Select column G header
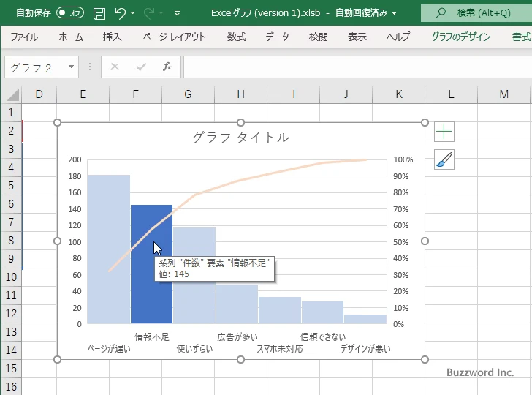The image size is (532, 395). pyautogui.click(x=188, y=94)
